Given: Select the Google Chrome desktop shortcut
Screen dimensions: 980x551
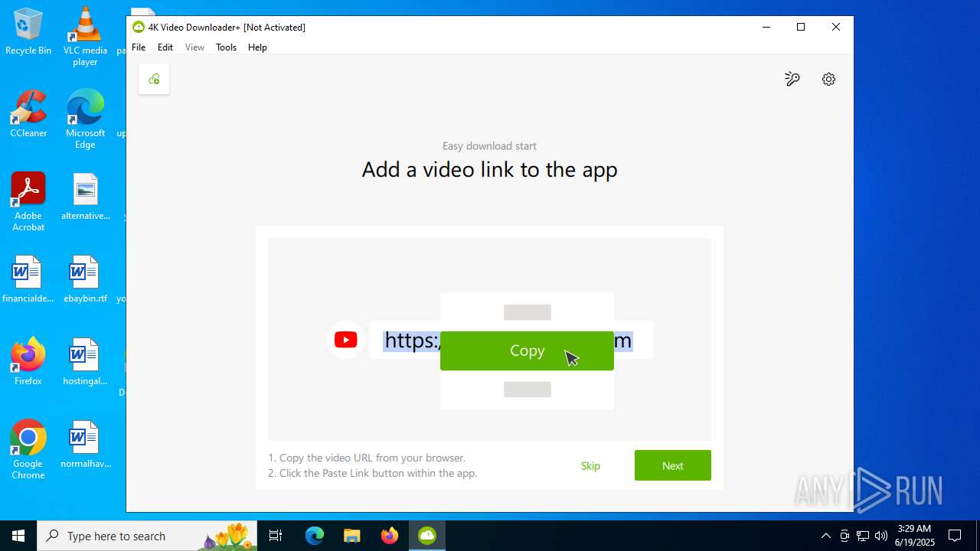Looking at the screenshot, I should (28, 450).
